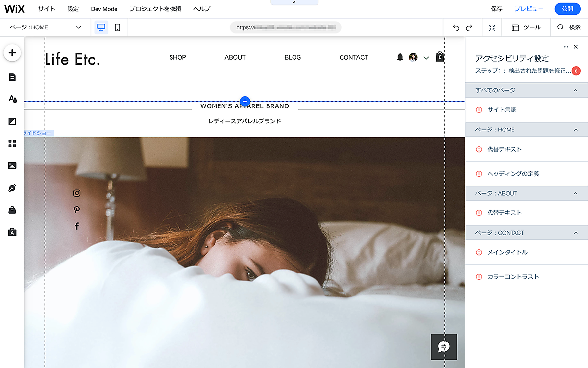The height and width of the screenshot is (368, 588).
Task: Click the 公開 publish button
Action: point(567,9)
